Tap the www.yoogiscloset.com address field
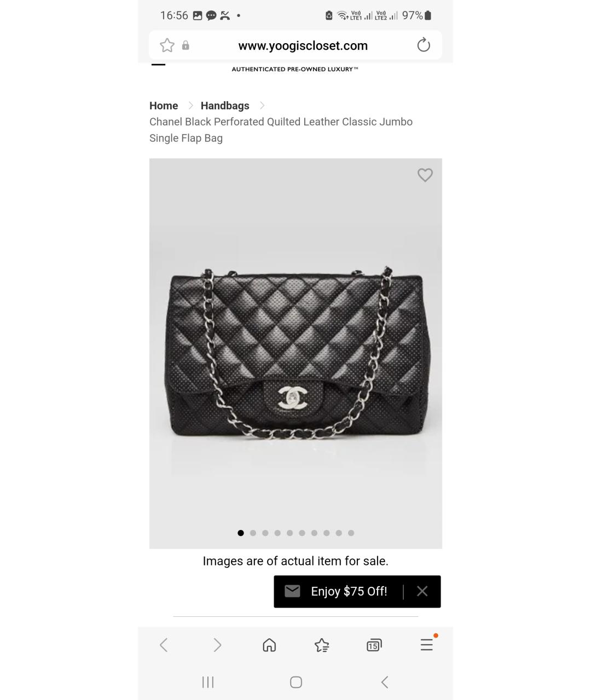Screen dimensions: 591x700 (303, 45)
